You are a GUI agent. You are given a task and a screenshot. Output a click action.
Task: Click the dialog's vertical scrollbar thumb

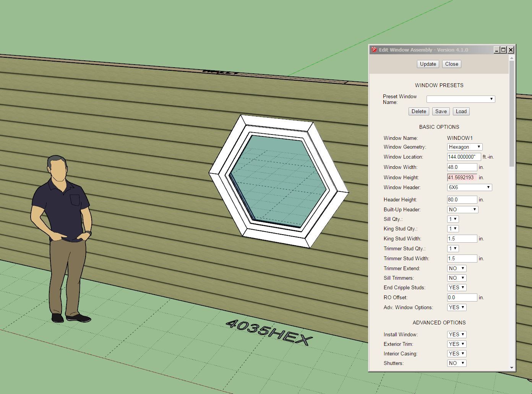512,113
